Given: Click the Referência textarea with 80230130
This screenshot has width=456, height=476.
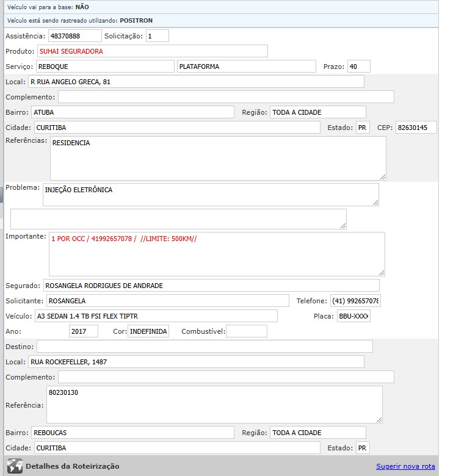Looking at the screenshot, I should click(x=214, y=405).
